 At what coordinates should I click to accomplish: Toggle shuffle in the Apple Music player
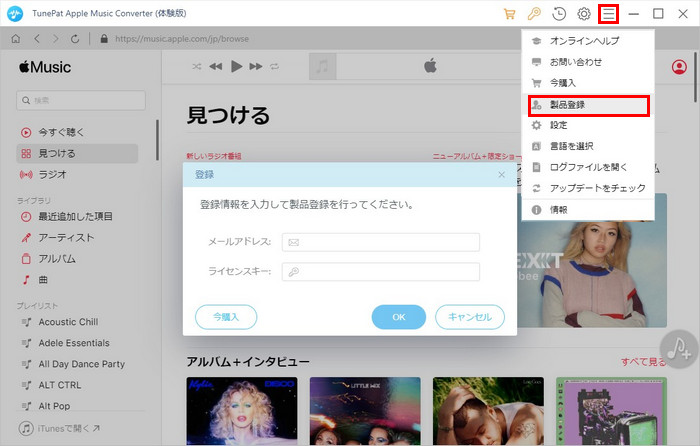(196, 67)
